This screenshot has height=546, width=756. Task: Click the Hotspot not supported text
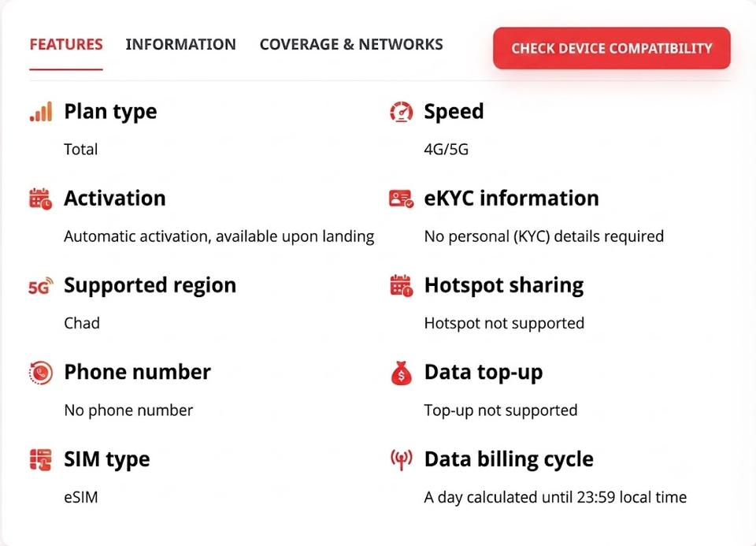coord(504,323)
